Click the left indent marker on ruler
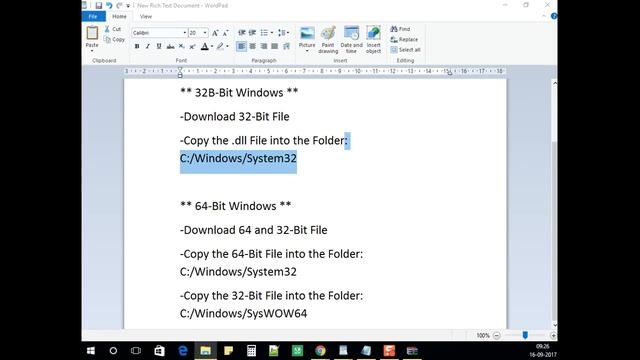Screen dimensions: 640x360 (180, 76)
